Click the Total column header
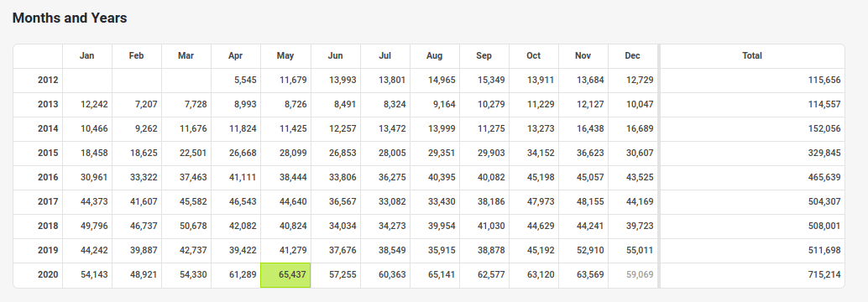 [752, 56]
